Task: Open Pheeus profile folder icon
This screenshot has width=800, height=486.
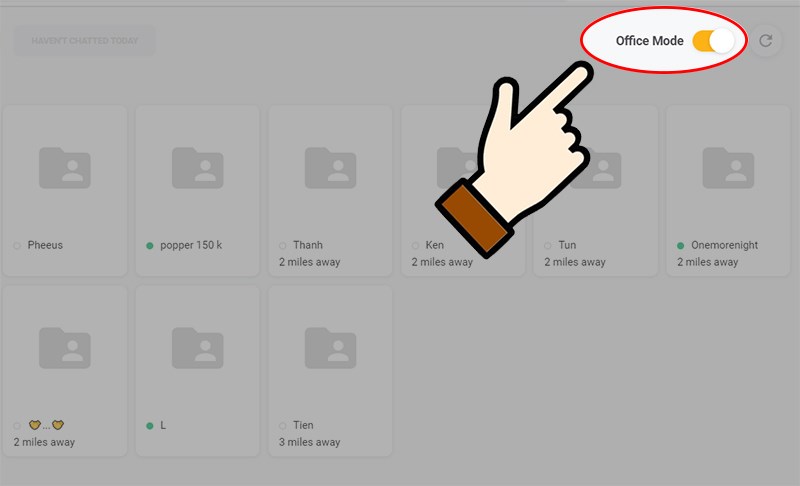Action: tap(65, 168)
